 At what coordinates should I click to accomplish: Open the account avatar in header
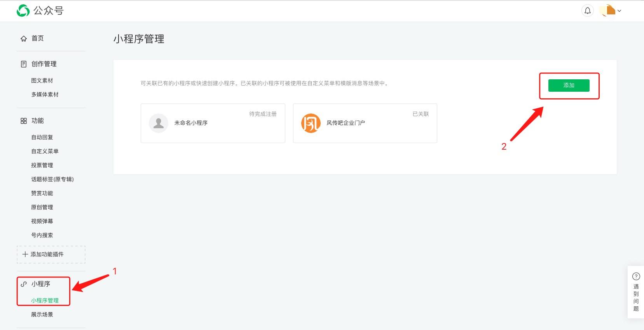(608, 10)
